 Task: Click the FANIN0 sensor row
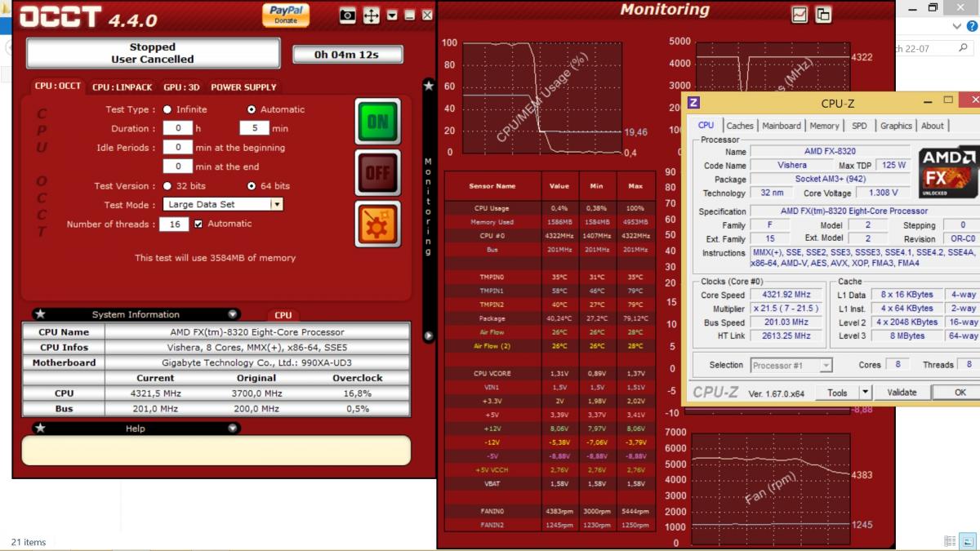pos(550,510)
